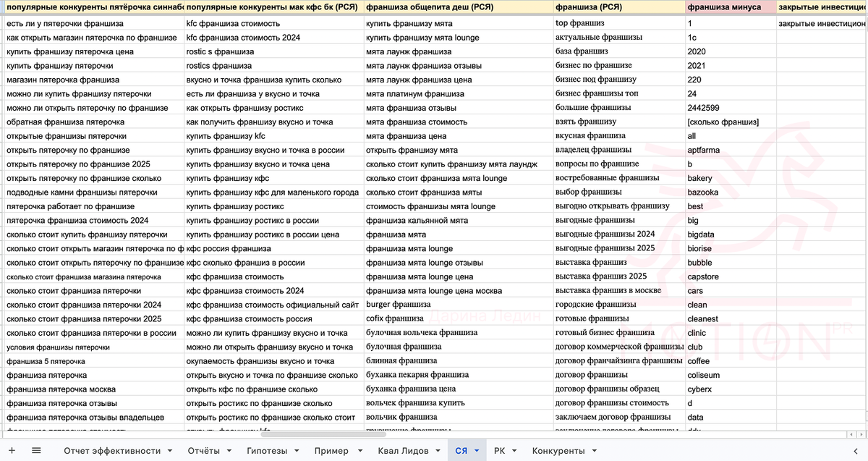Click cell 'франшиза кальянной мята'

457,221
